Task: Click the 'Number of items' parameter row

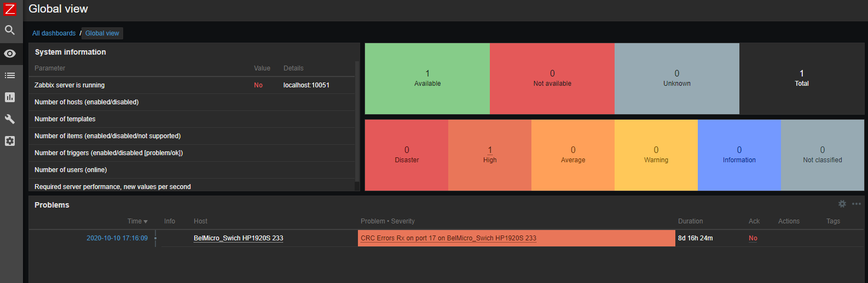Action: coord(192,136)
